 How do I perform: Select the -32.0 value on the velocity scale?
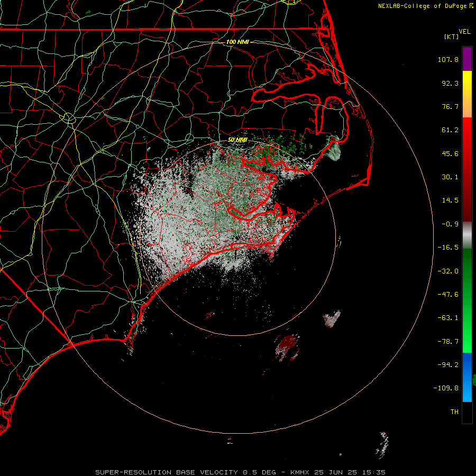448,271
